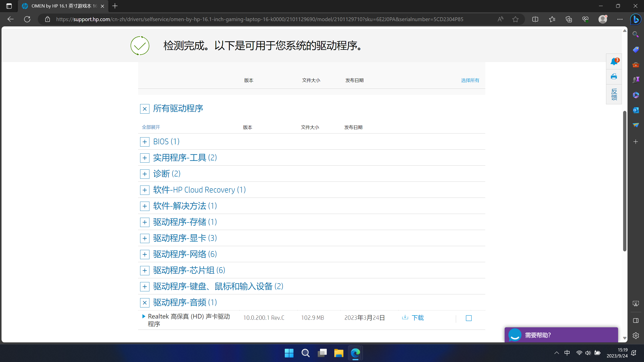Image resolution: width=644 pixels, height=362 pixels.
Task: Open the Outlook icon in Edge sidebar
Action: pyautogui.click(x=636, y=110)
